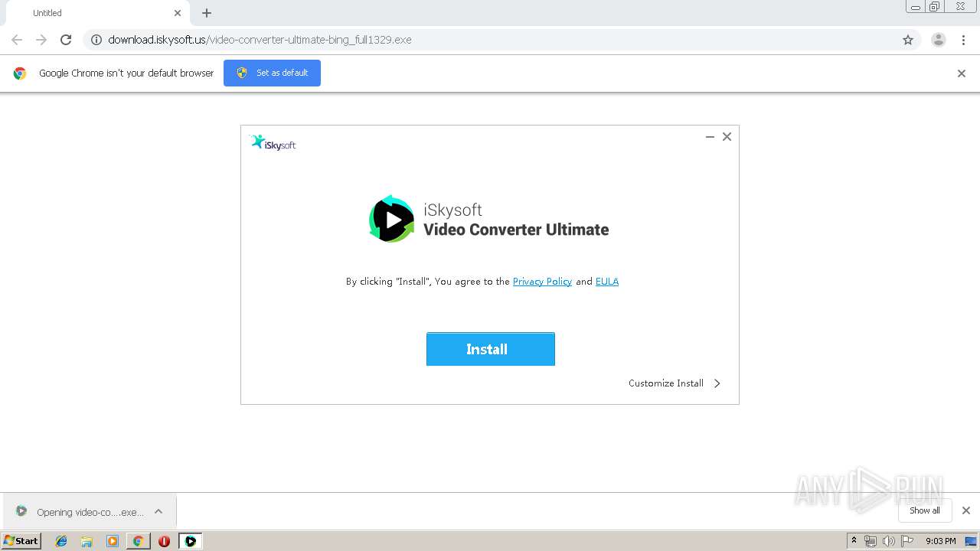Dismiss the default browser notification bar
Image resolution: width=980 pixels, height=551 pixels.
pyautogui.click(x=962, y=73)
